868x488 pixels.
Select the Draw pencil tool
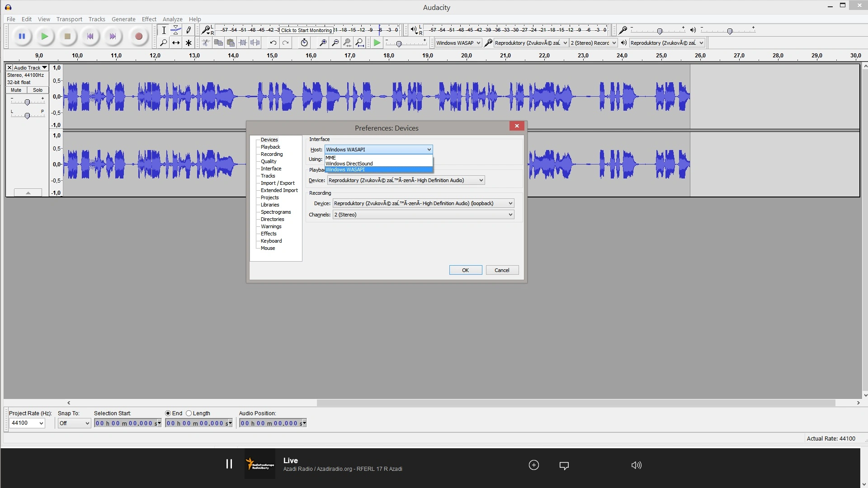coord(189,30)
